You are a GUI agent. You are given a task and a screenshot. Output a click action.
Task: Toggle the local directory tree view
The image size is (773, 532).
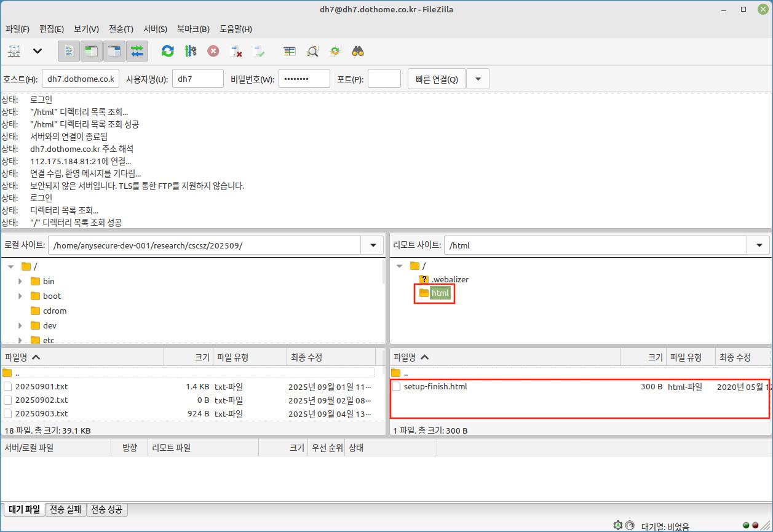[x=92, y=51]
